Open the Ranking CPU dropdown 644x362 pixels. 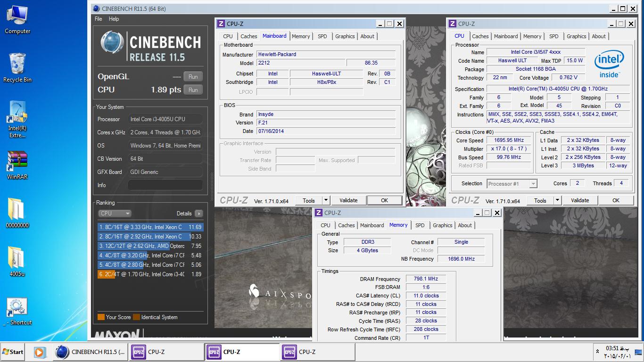(x=115, y=214)
